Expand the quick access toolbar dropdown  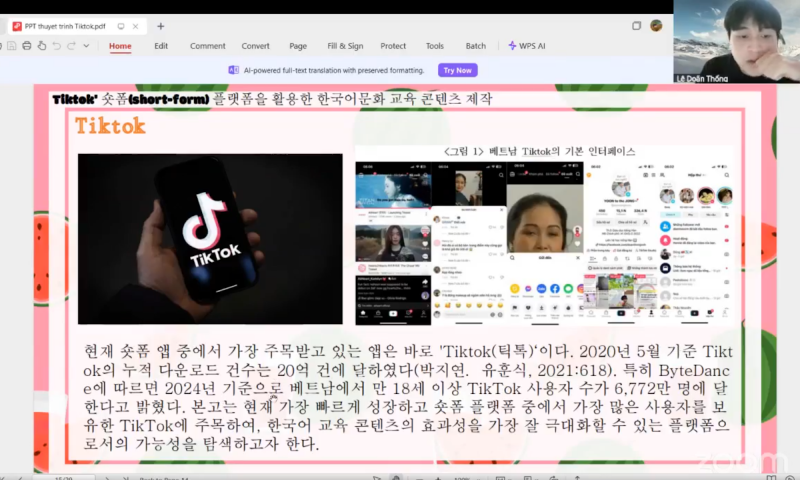tap(86, 46)
